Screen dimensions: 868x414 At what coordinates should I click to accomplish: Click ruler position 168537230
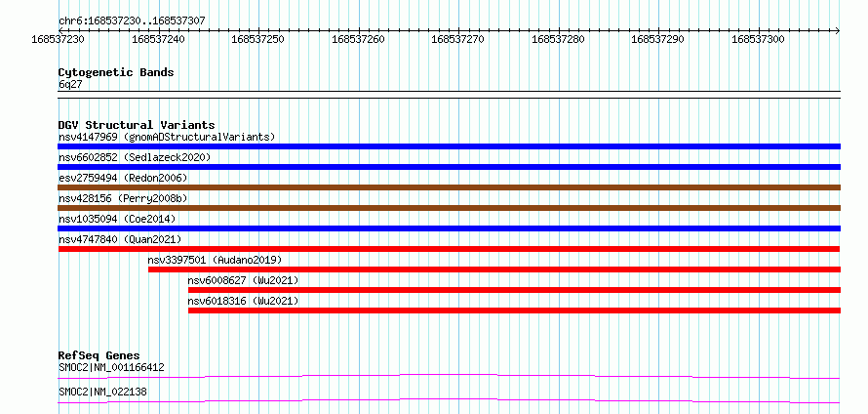(59, 39)
